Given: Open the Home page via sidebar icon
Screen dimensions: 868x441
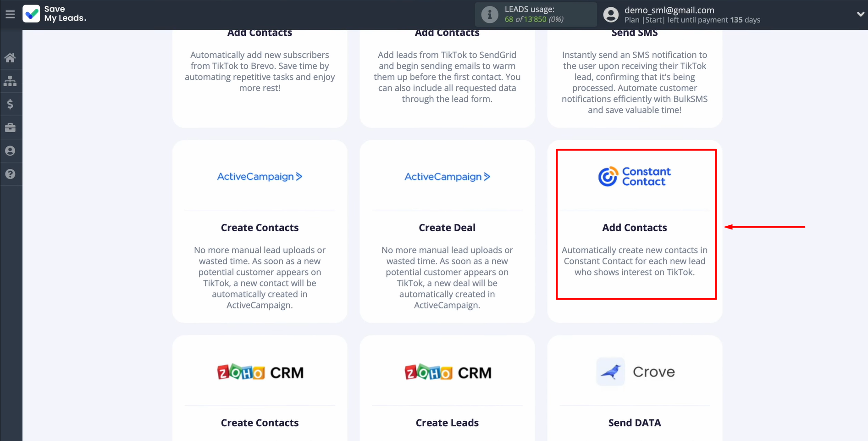Looking at the screenshot, I should (x=11, y=57).
